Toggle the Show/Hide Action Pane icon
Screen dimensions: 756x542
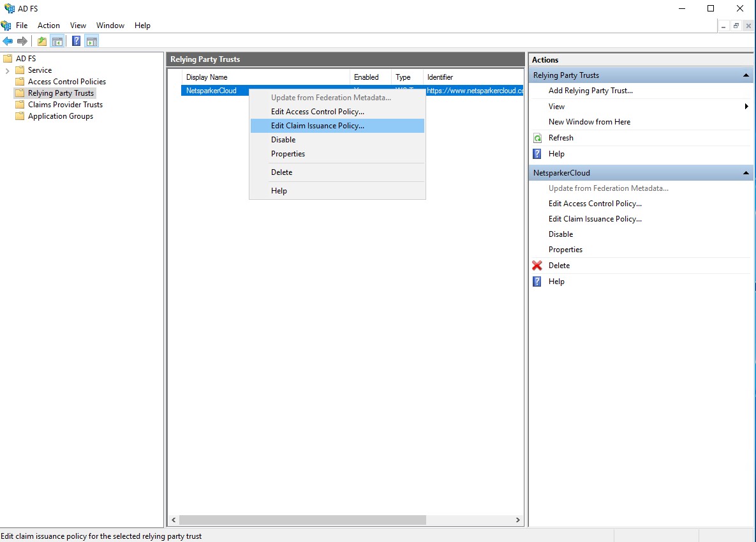tap(92, 41)
